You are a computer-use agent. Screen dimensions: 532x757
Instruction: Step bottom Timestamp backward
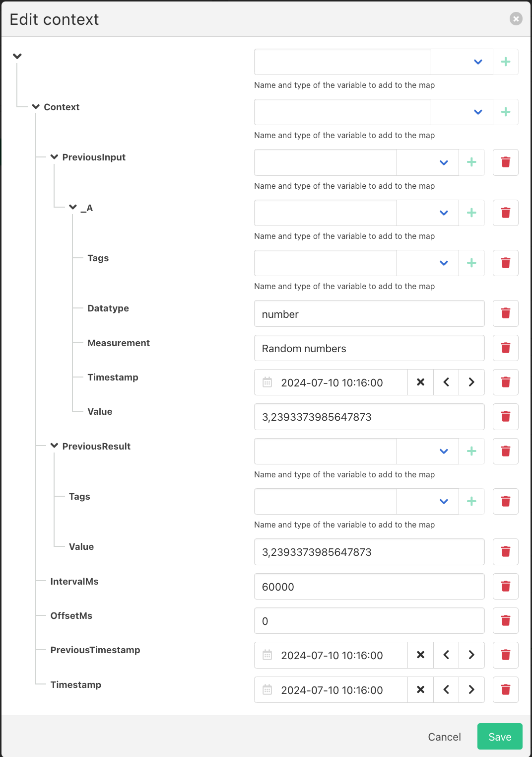(446, 689)
